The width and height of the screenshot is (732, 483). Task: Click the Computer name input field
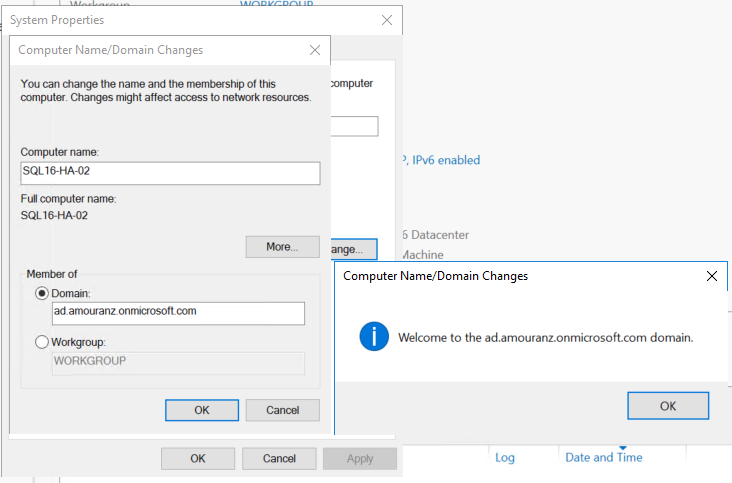click(170, 173)
